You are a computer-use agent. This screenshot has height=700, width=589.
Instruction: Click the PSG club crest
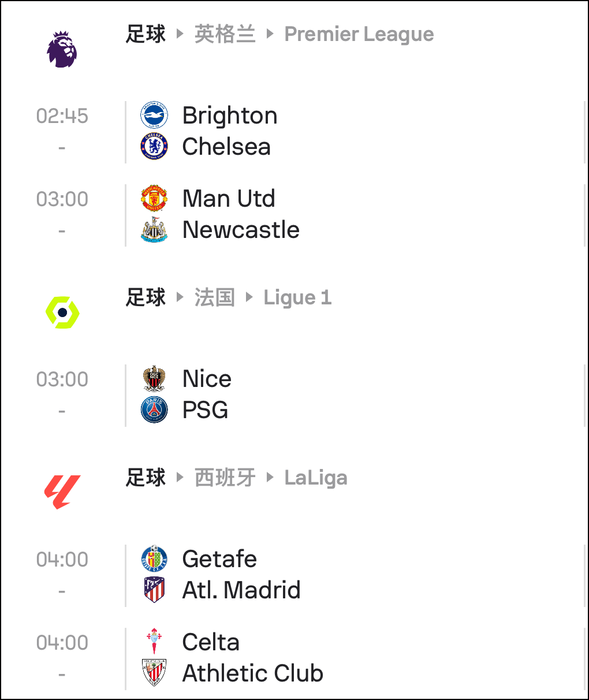(x=154, y=409)
